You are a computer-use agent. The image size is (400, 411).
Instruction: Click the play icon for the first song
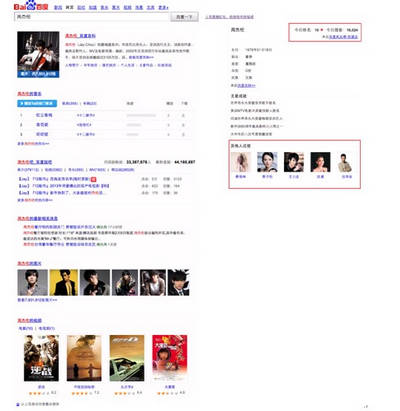pyautogui.click(x=169, y=115)
